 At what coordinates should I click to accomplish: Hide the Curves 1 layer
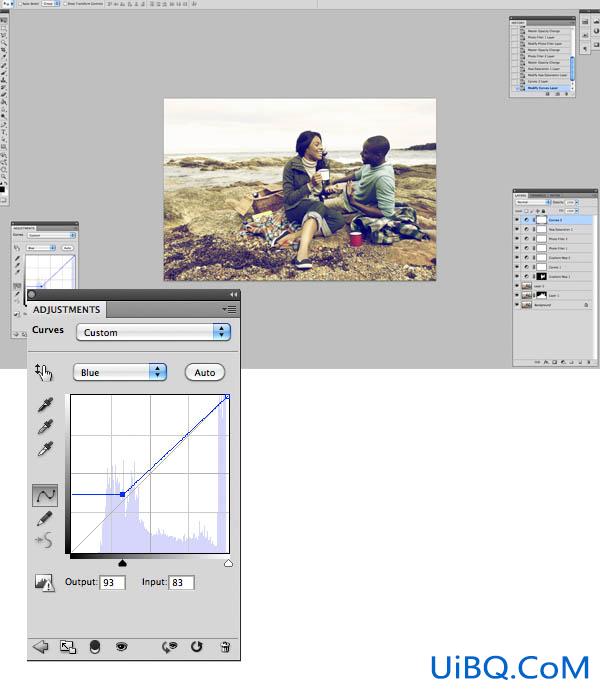(x=517, y=267)
